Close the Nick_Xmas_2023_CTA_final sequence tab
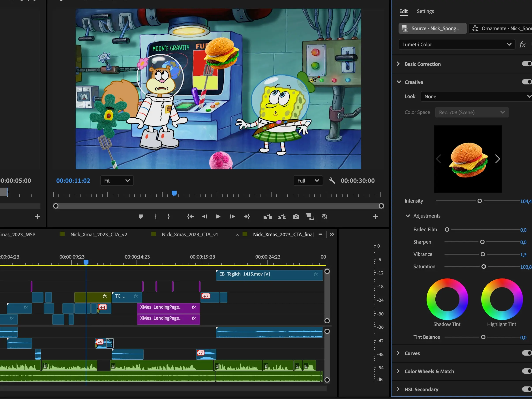The image size is (532, 399). click(237, 235)
